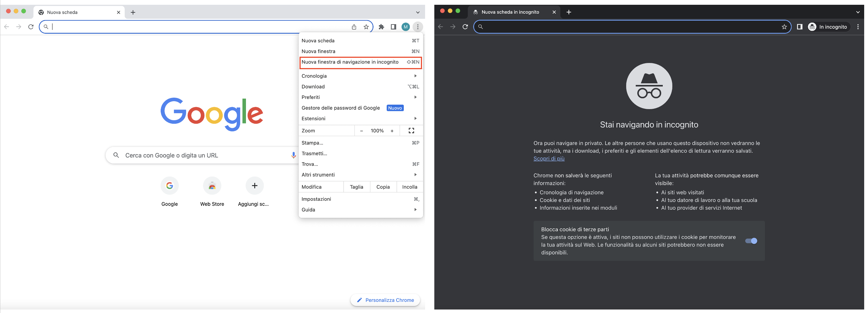
Task: Open the Web Store shortcut tile
Action: (212, 191)
